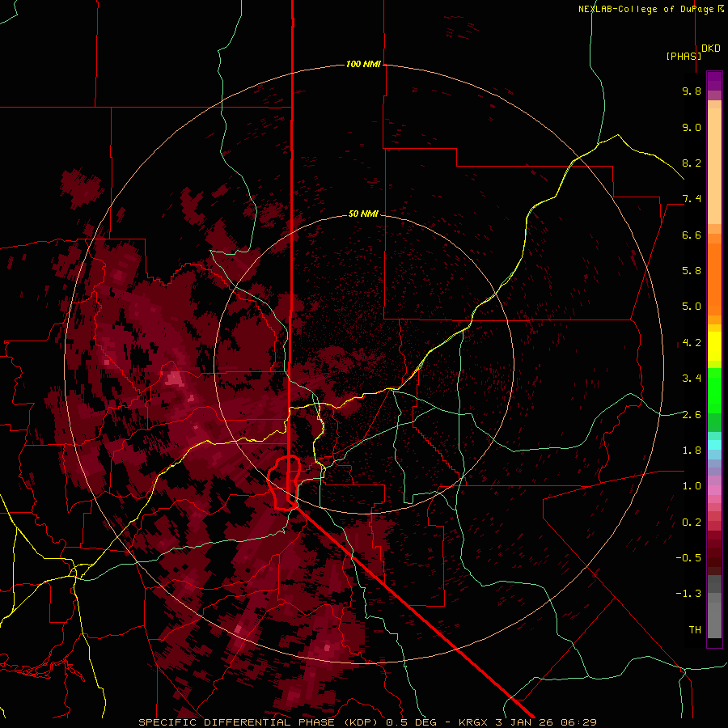Click the [PHAS] legend label
The image size is (728, 728).
(684, 56)
